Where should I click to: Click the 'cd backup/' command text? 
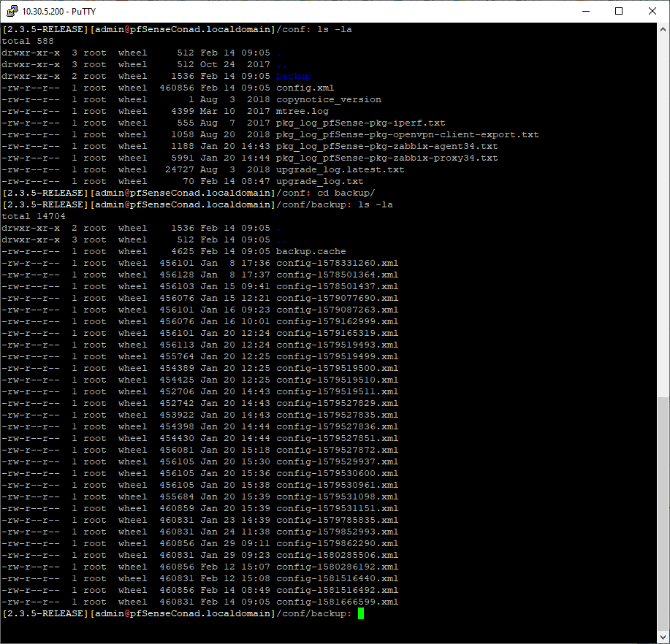click(346, 193)
